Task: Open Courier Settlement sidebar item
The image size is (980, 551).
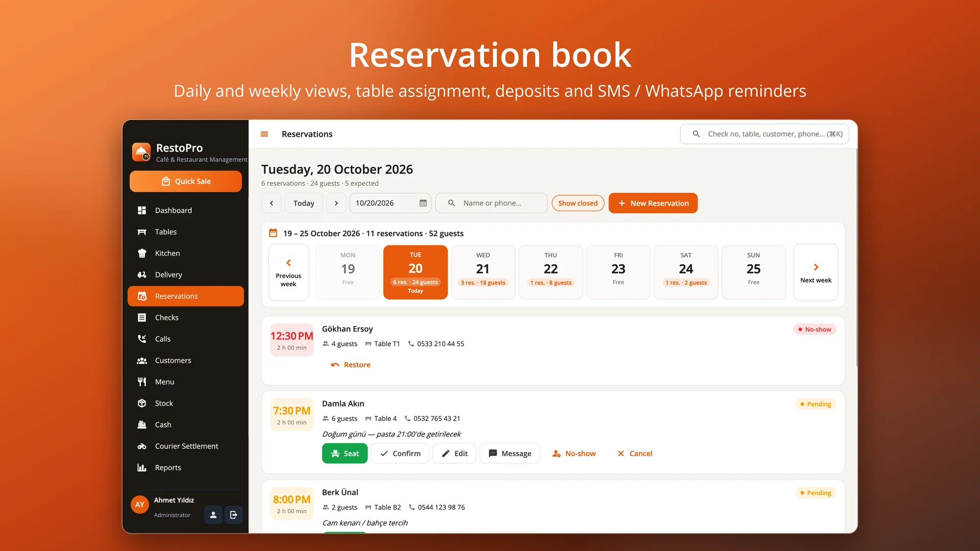Action: 186,446
